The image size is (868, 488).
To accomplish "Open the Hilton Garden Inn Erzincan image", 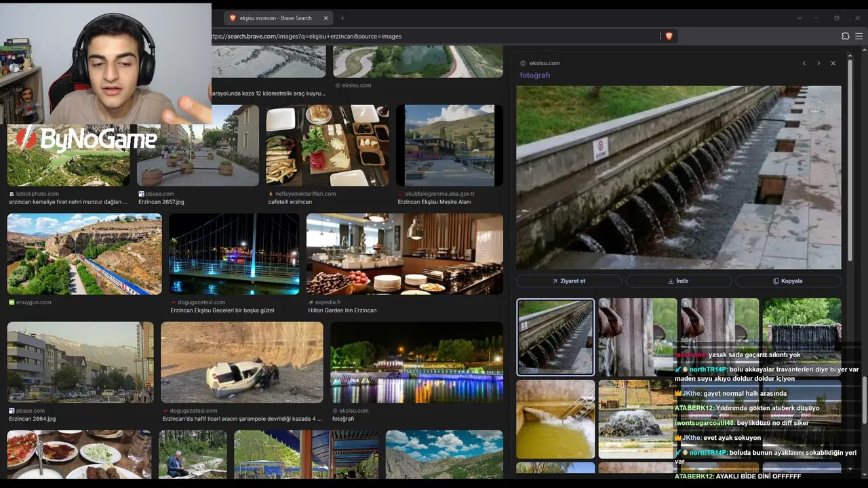I will click(x=405, y=254).
